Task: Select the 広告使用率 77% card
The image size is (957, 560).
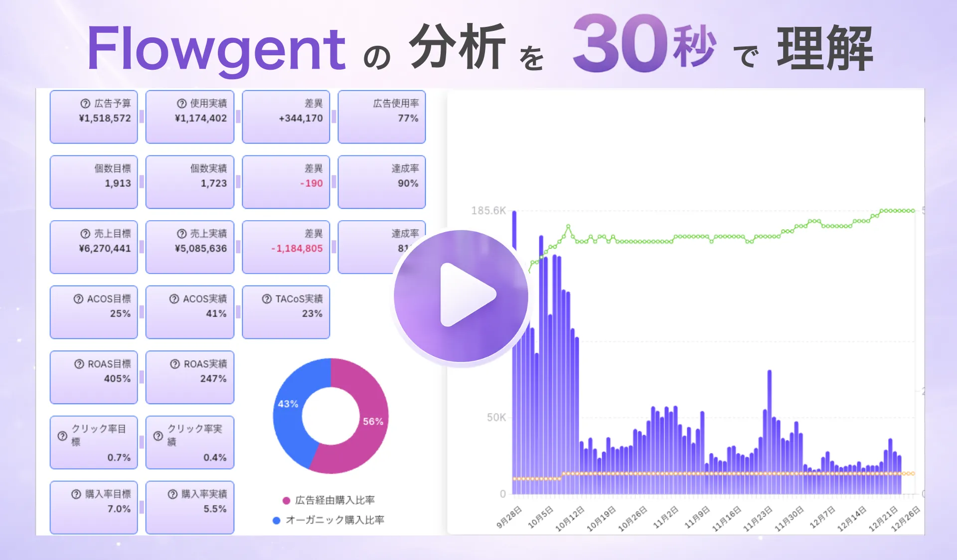Action: click(382, 117)
